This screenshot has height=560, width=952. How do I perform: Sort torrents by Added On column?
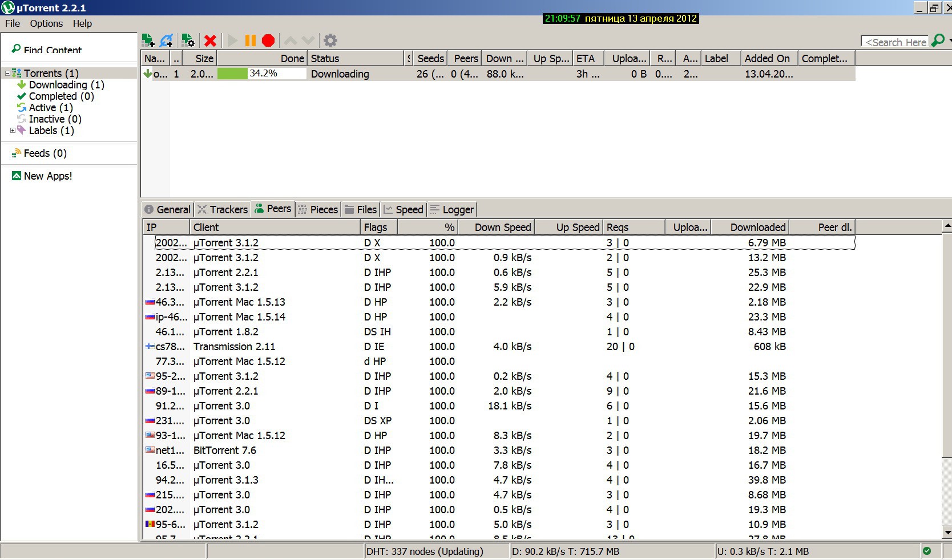click(769, 58)
